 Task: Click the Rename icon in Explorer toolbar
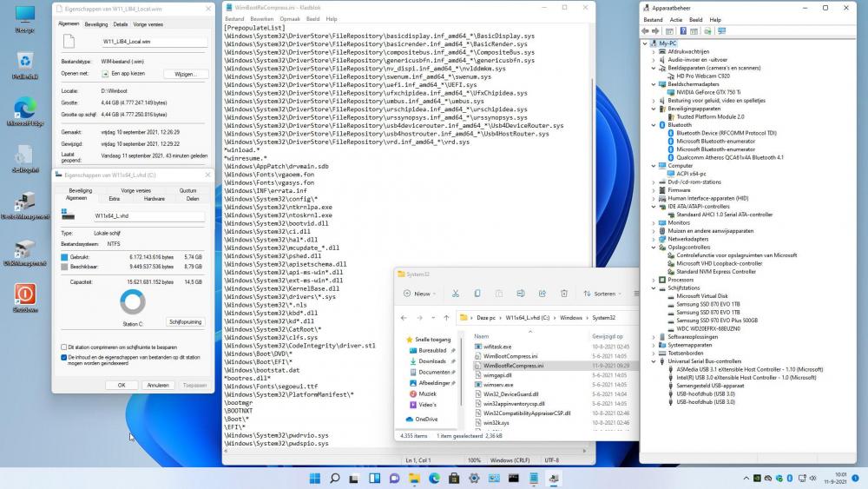(520, 294)
